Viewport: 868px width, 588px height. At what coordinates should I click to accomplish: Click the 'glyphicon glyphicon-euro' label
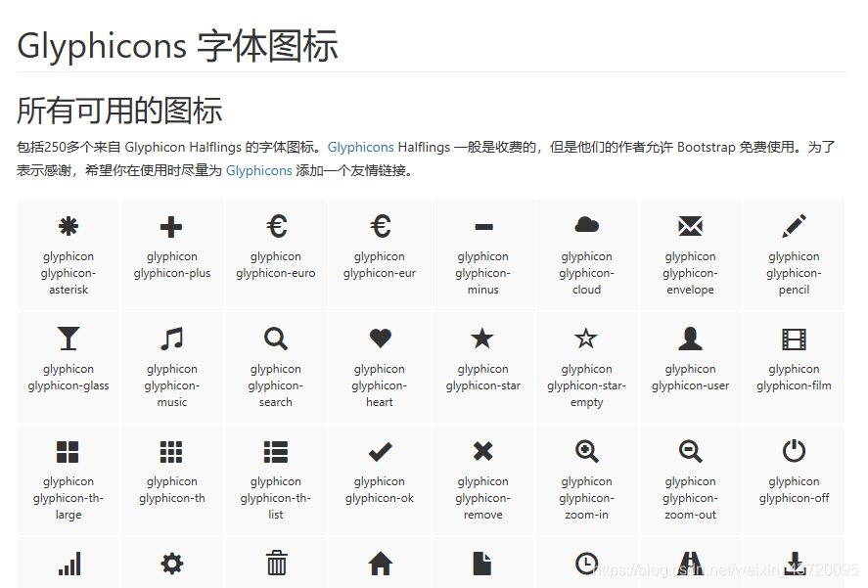coord(276,265)
